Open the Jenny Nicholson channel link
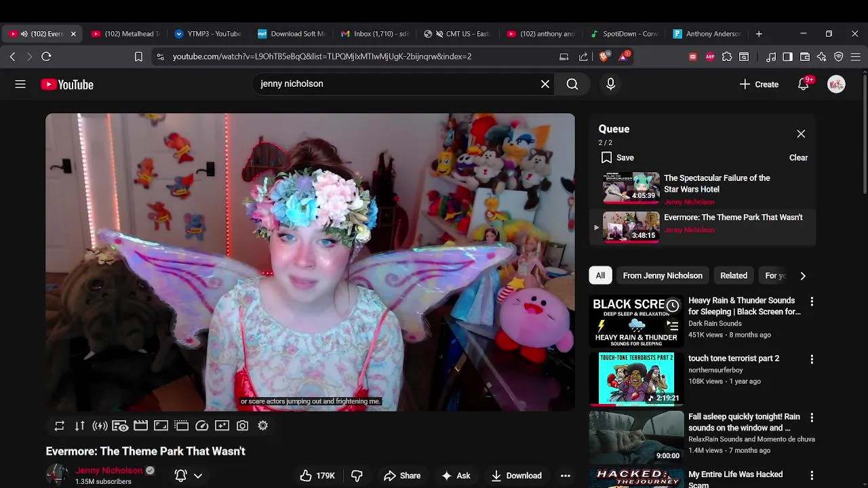The height and width of the screenshot is (488, 868). coord(109,470)
